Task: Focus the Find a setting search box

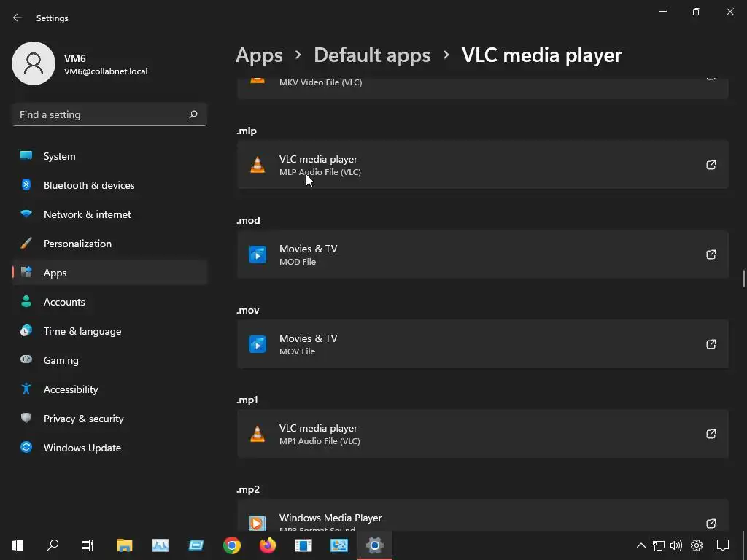Action: tap(109, 114)
